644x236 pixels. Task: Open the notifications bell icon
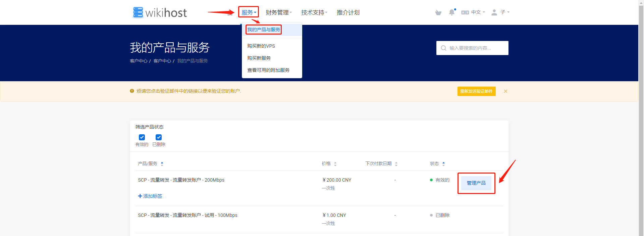[452, 12]
